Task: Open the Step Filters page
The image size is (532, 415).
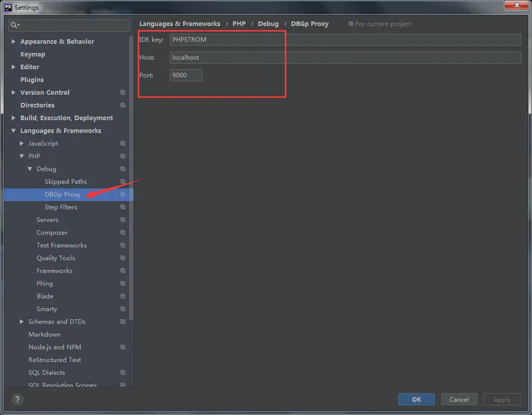Action: pos(61,207)
